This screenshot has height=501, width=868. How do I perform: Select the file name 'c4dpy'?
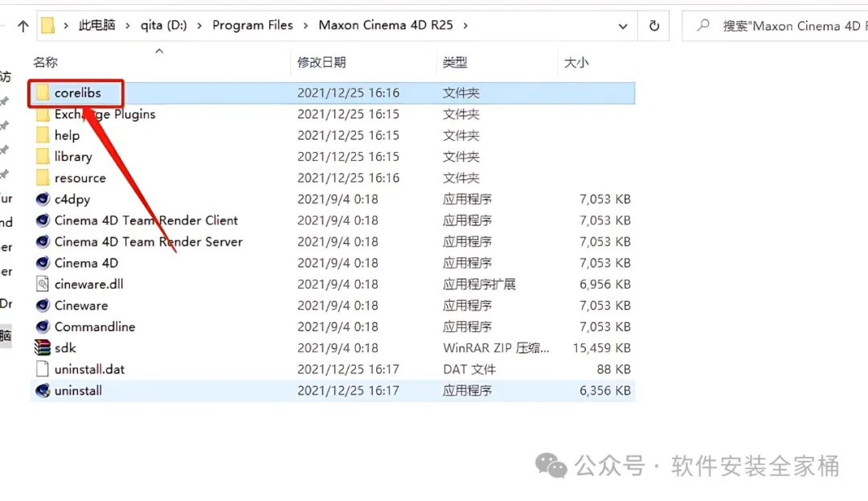click(72, 199)
